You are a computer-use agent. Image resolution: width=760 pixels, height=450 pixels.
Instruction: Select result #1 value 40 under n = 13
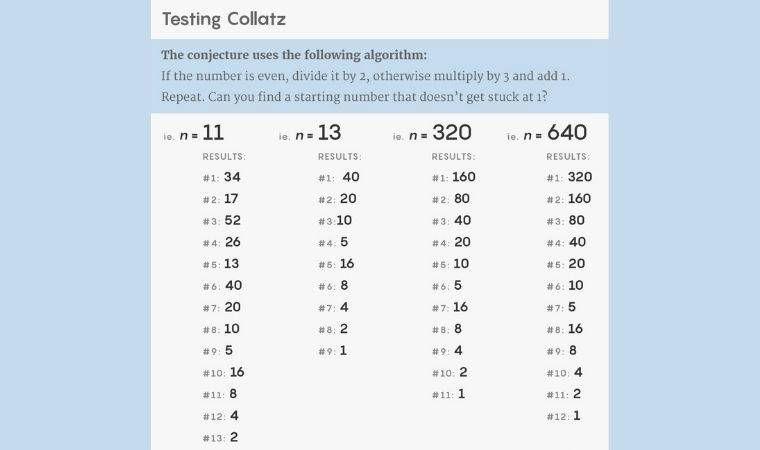coord(350,177)
